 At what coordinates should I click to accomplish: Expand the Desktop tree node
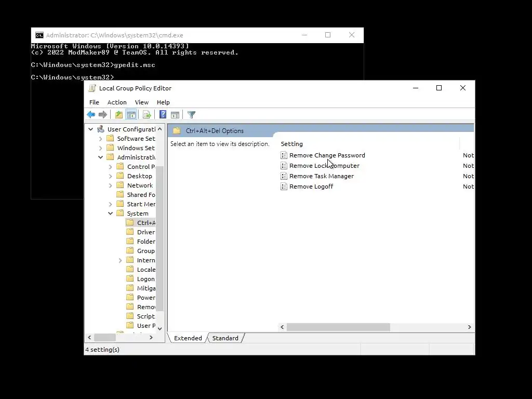[x=110, y=176]
